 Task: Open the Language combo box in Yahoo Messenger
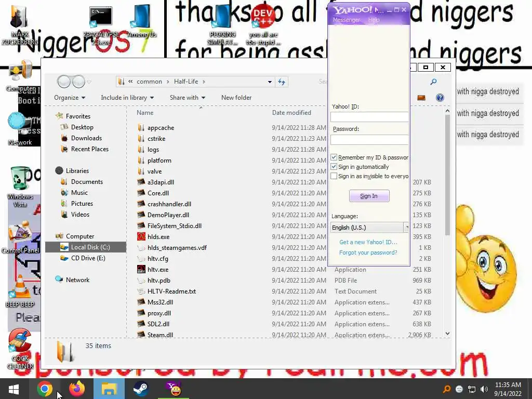(x=370, y=228)
